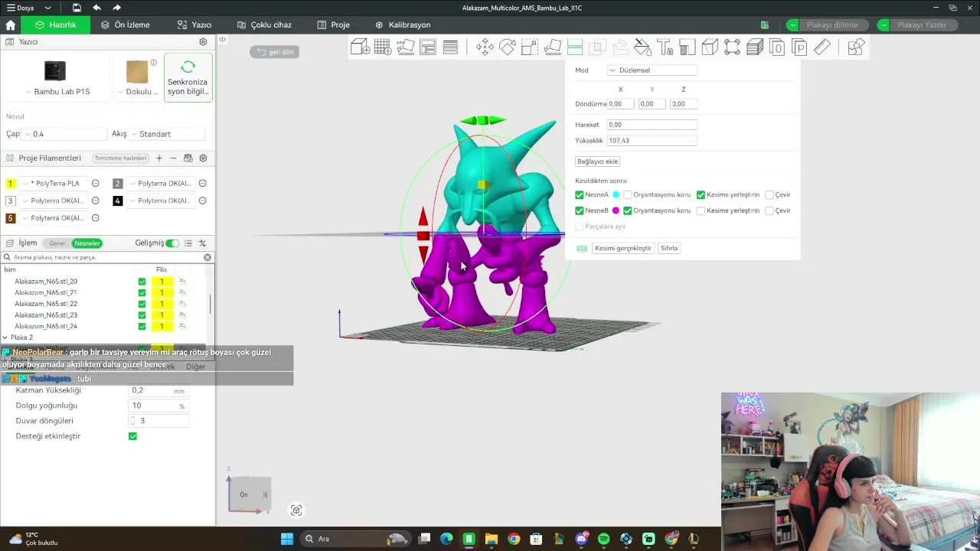Image resolution: width=980 pixels, height=551 pixels.
Task: Click the Kesimi gerçekleştir button
Action: pos(623,249)
